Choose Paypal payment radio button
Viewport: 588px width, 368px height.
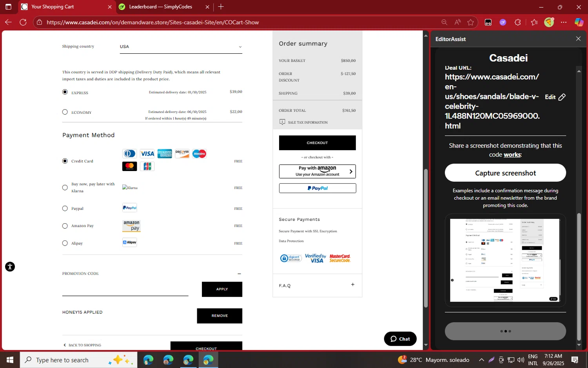click(x=65, y=208)
